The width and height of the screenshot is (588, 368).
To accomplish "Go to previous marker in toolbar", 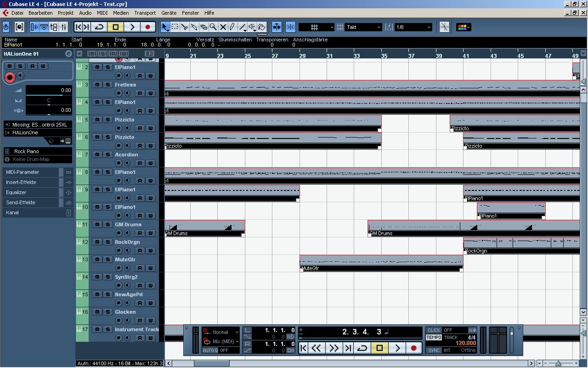I will (x=79, y=27).
